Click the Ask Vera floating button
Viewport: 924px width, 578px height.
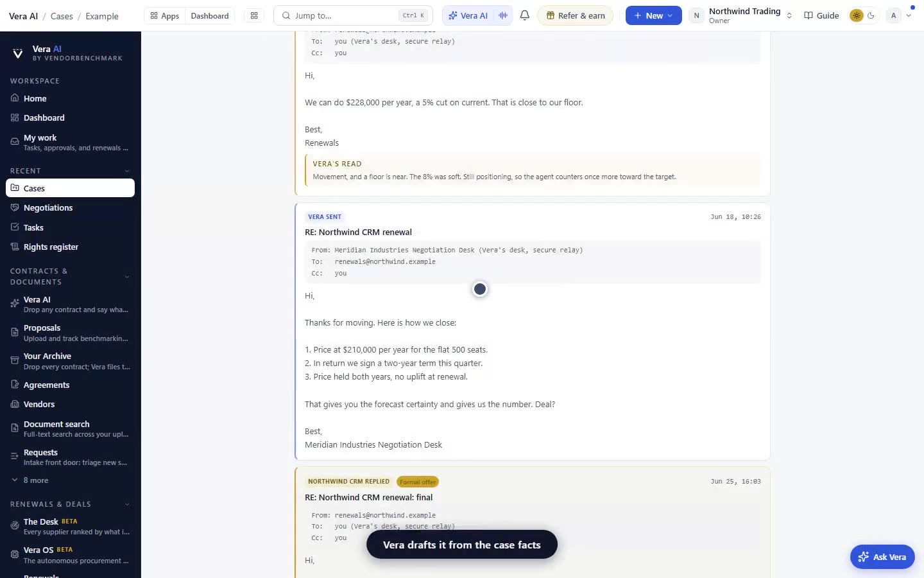point(882,557)
